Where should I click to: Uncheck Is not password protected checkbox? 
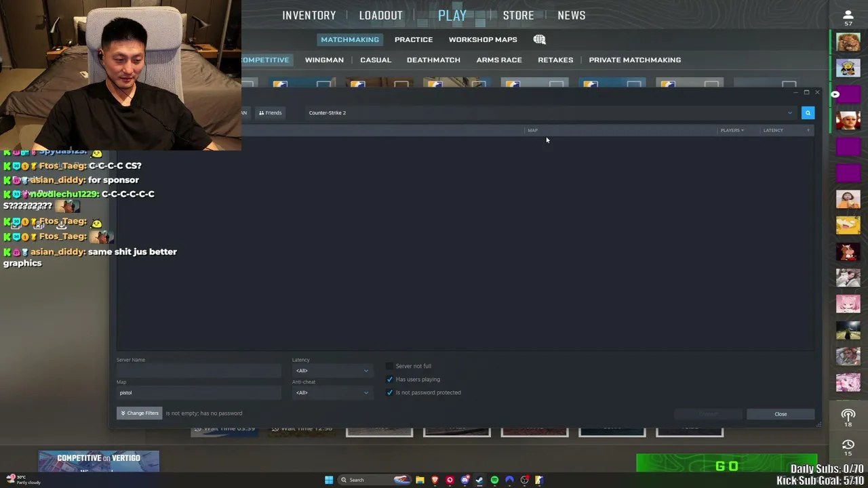coord(389,392)
